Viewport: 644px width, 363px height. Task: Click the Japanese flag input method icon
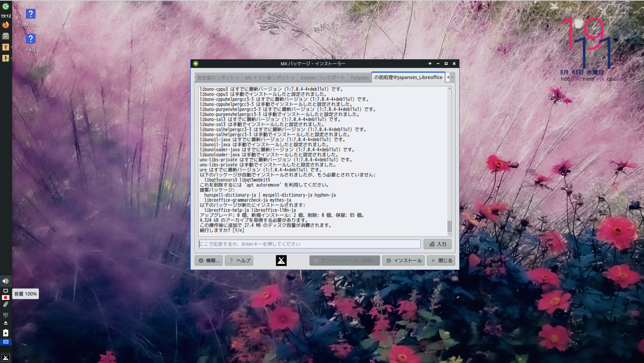(6, 298)
